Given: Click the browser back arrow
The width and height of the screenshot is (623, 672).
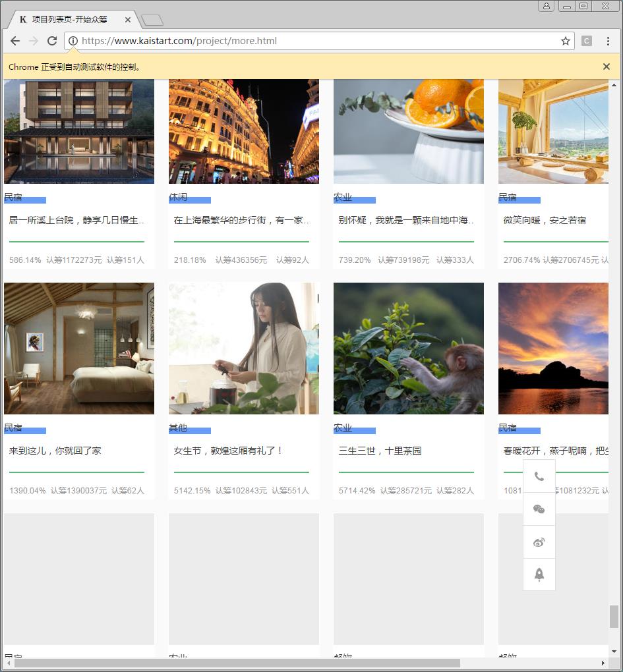Looking at the screenshot, I should (15, 41).
